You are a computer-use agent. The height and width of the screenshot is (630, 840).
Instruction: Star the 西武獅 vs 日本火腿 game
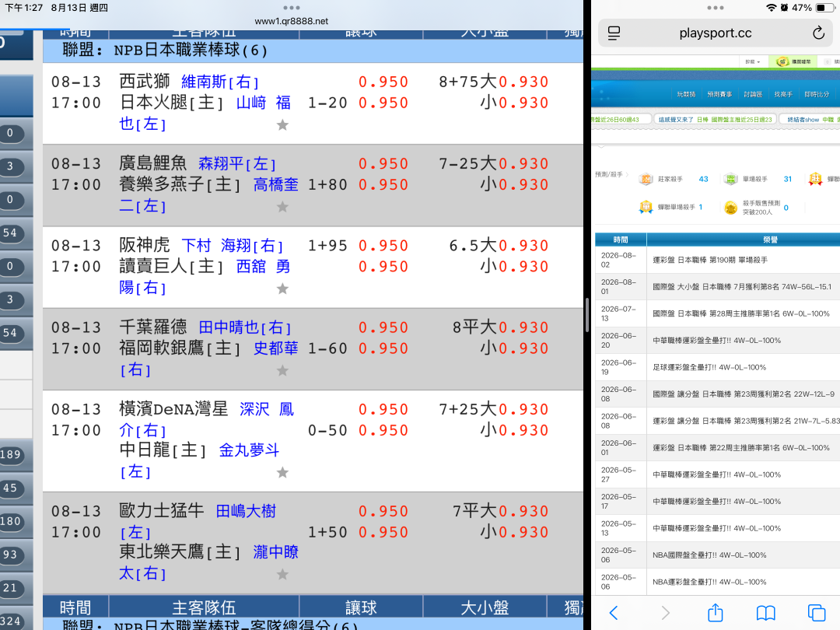click(282, 124)
